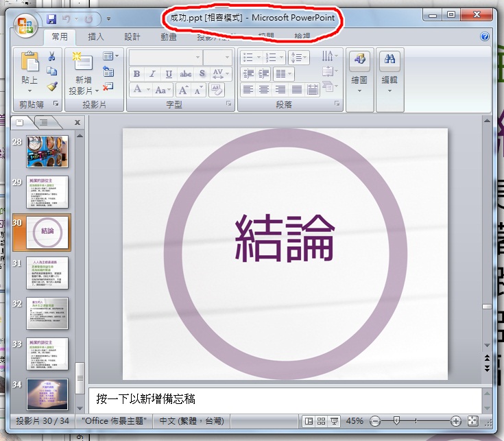504x441 pixels.
Task: Close the slides thumbnail pane
Action: click(77, 123)
